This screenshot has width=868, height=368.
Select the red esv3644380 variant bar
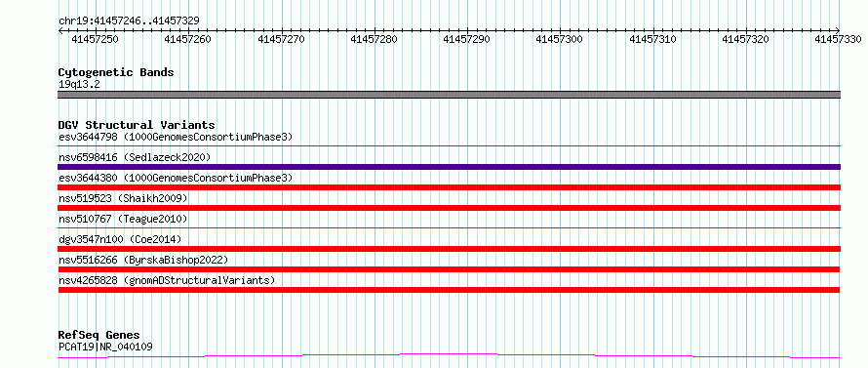pos(450,187)
